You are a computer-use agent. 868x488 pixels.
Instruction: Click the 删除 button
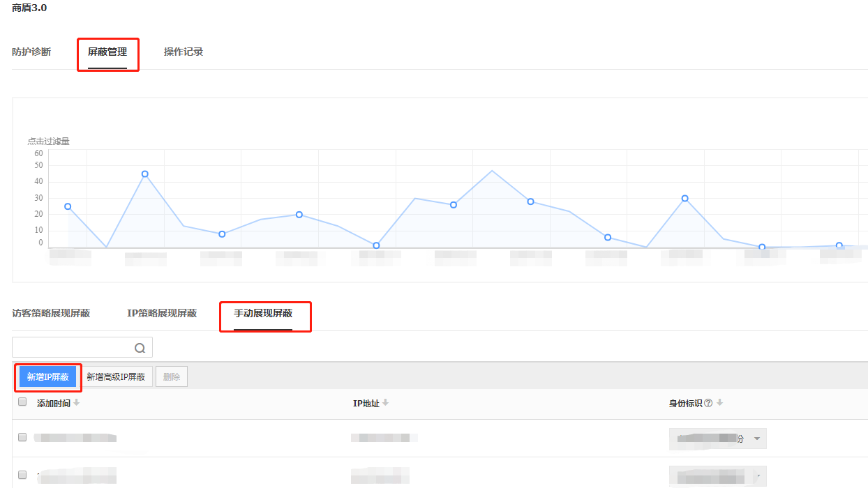point(172,376)
